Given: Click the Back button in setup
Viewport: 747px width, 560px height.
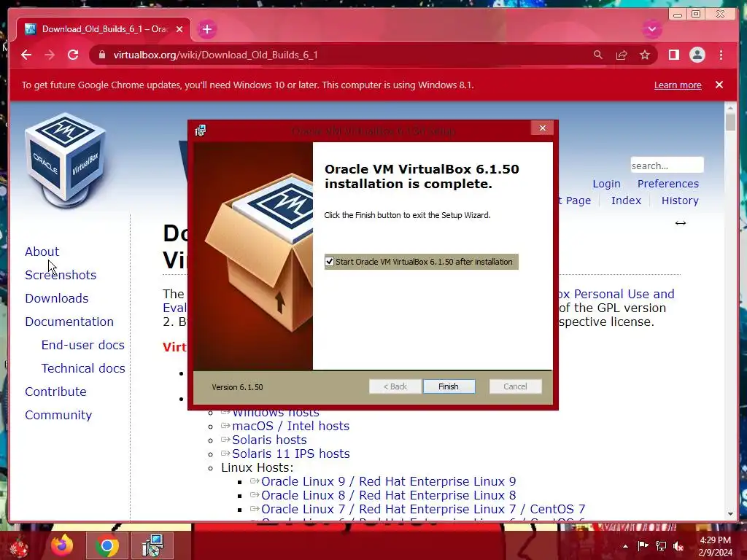Looking at the screenshot, I should (395, 386).
